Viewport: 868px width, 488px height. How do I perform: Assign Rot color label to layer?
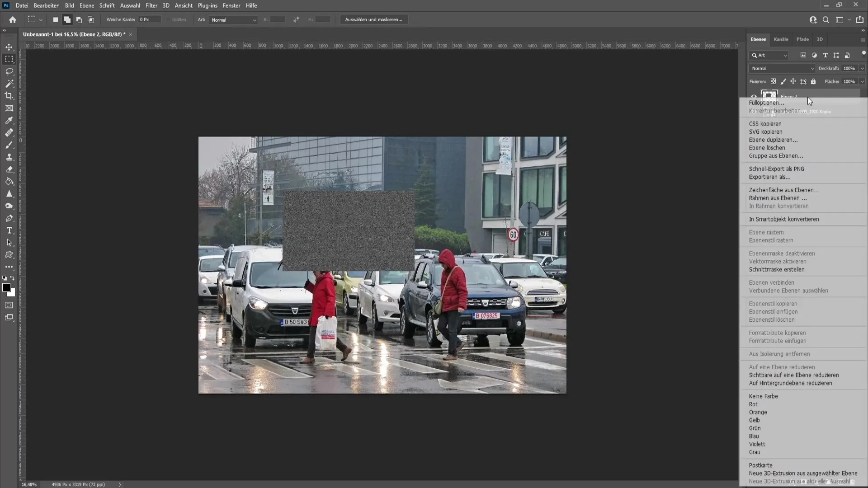pyautogui.click(x=753, y=404)
